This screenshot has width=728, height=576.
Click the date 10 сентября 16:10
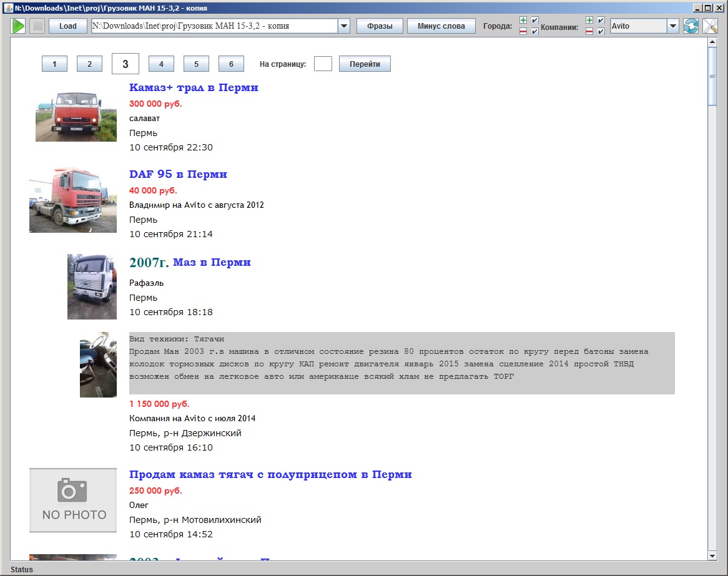pyautogui.click(x=171, y=447)
